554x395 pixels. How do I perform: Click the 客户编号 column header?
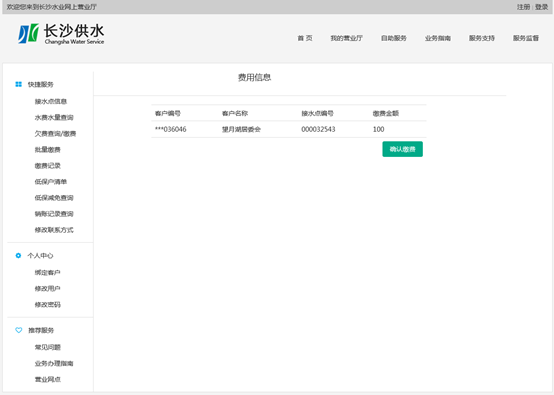tap(168, 113)
